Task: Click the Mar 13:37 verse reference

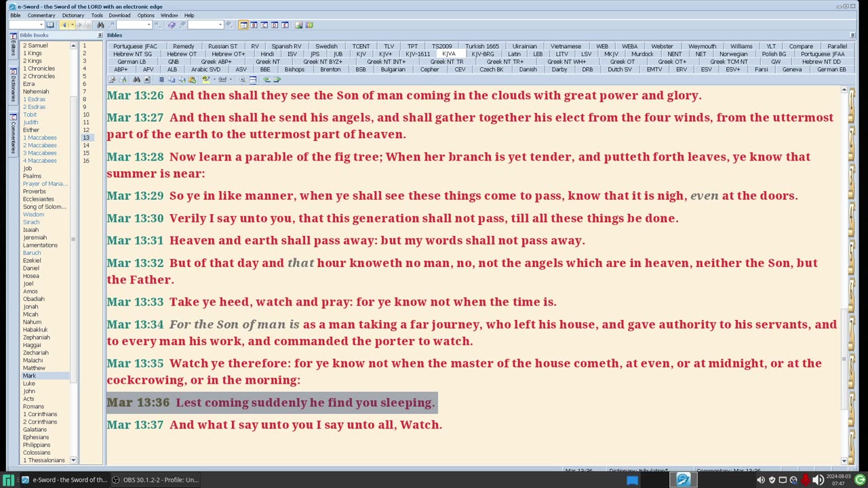Action: tap(135, 425)
